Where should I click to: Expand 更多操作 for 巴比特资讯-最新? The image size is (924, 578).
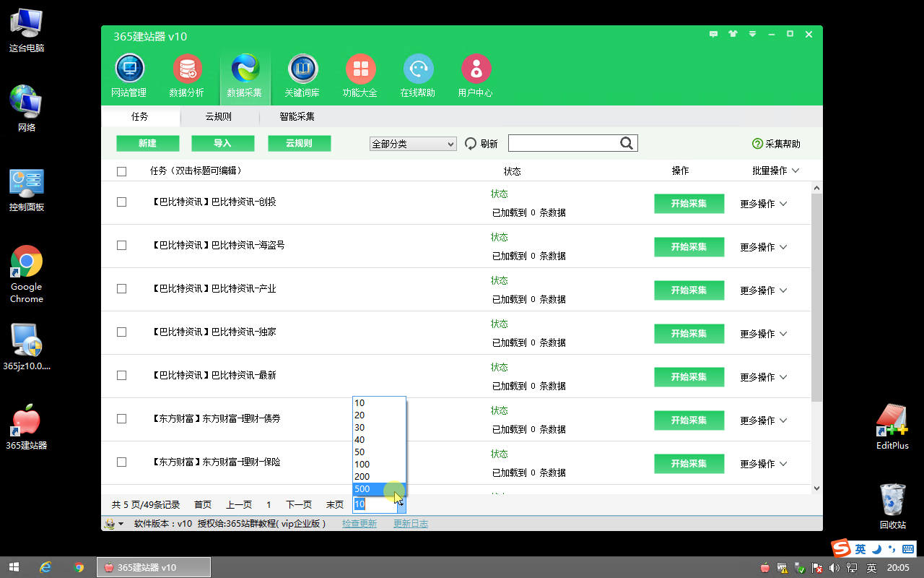[x=763, y=377]
